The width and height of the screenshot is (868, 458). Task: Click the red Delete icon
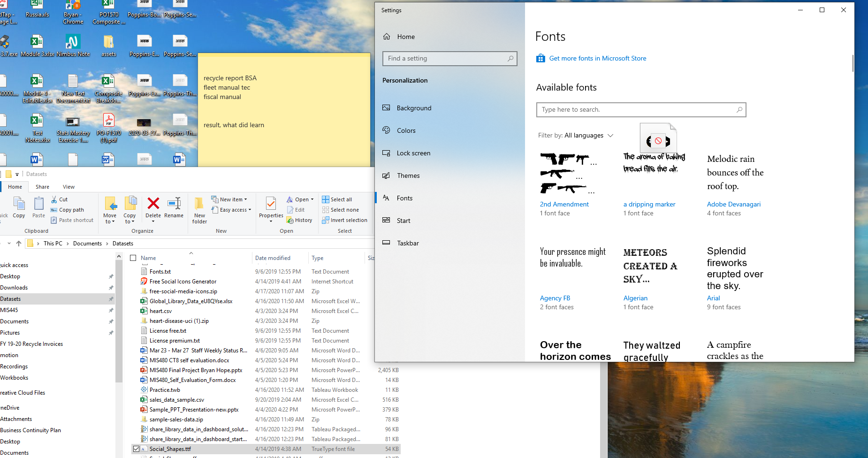pos(153,204)
